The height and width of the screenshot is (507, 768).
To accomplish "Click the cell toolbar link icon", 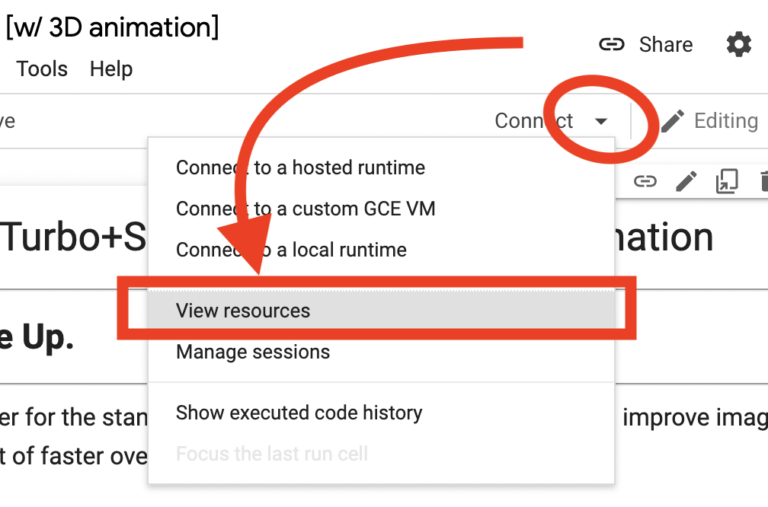I will click(x=645, y=181).
